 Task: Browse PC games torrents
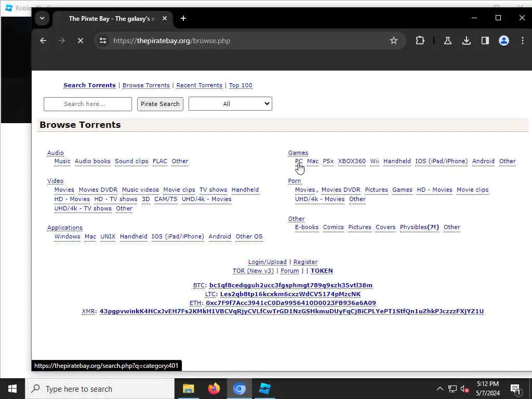[299, 161]
